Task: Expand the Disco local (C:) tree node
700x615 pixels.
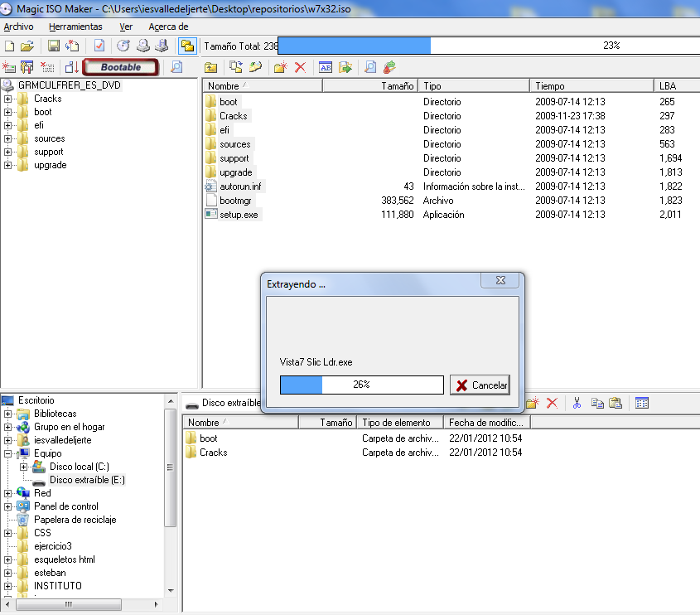Action: pyautogui.click(x=24, y=467)
